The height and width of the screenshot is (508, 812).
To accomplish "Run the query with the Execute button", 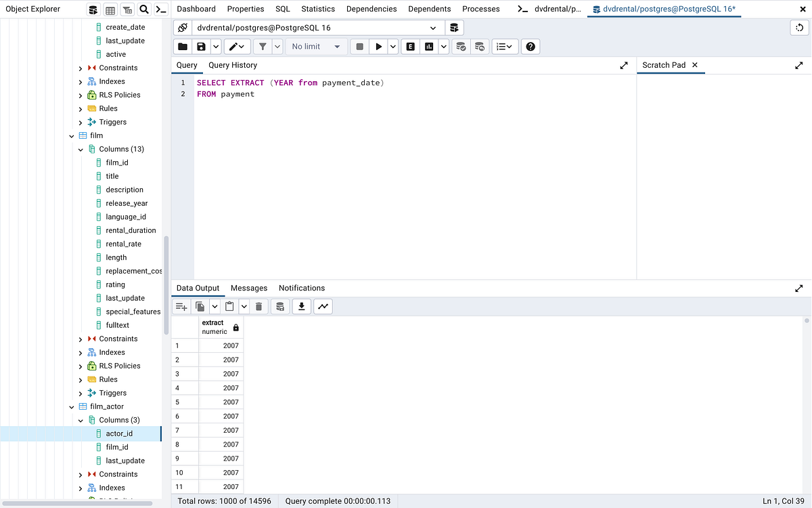I will coord(378,46).
